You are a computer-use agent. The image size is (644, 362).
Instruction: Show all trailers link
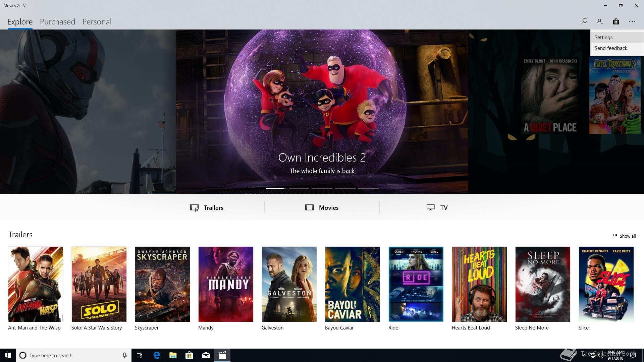(624, 236)
